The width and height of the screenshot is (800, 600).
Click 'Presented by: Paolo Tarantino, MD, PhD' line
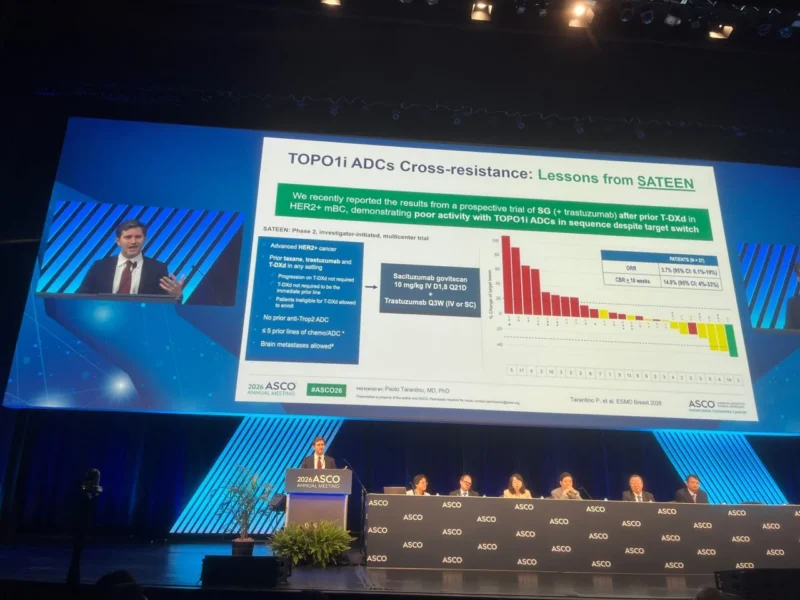point(403,390)
